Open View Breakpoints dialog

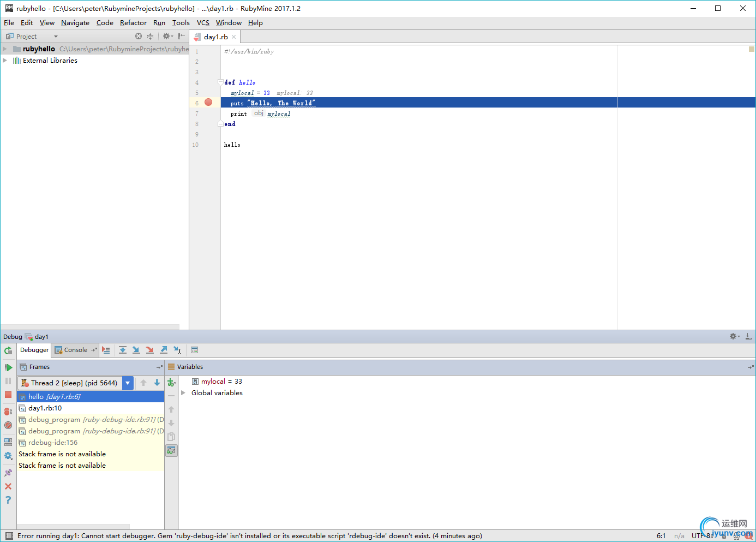8,412
